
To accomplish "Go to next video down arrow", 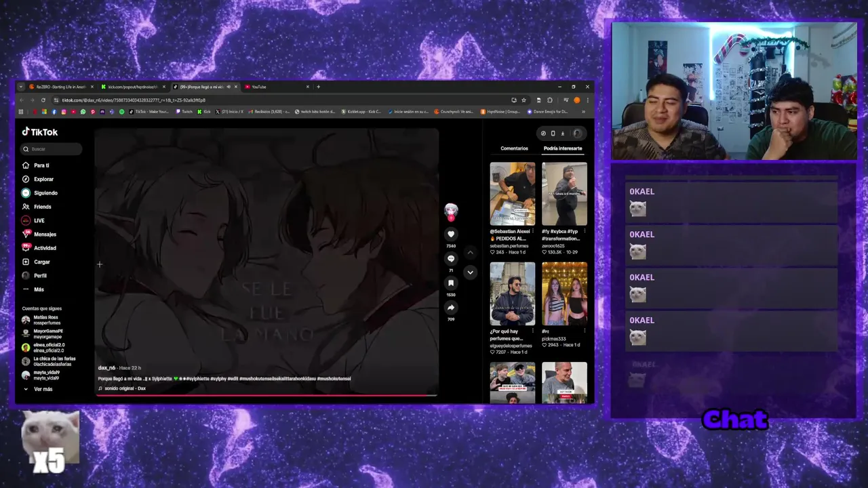I will (470, 272).
